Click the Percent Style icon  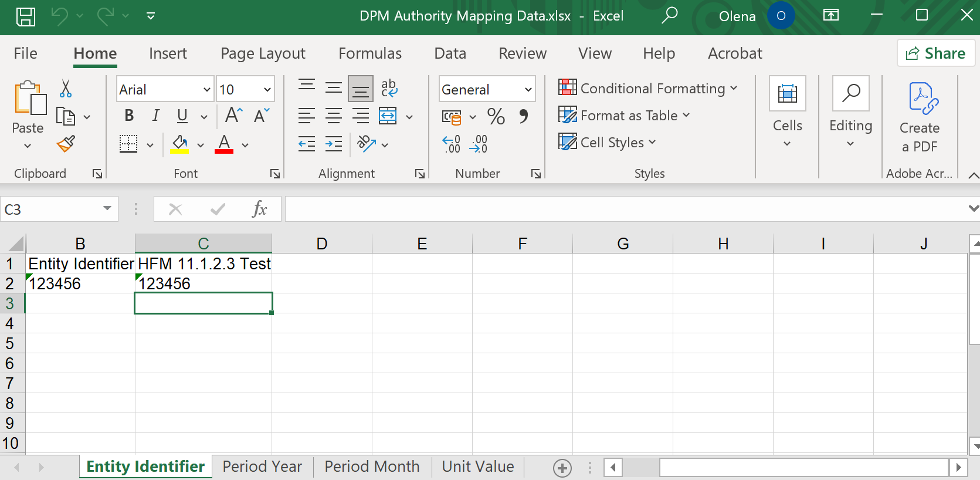pyautogui.click(x=496, y=116)
